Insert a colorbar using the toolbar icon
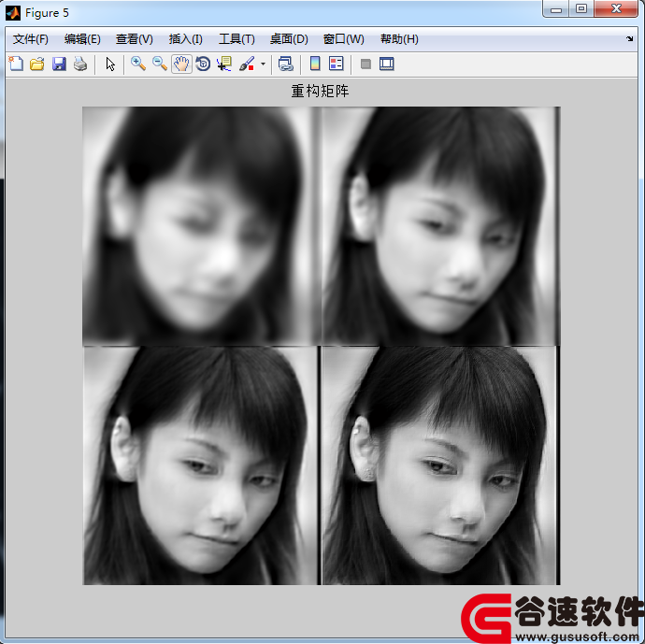645x644 pixels. tap(315, 64)
